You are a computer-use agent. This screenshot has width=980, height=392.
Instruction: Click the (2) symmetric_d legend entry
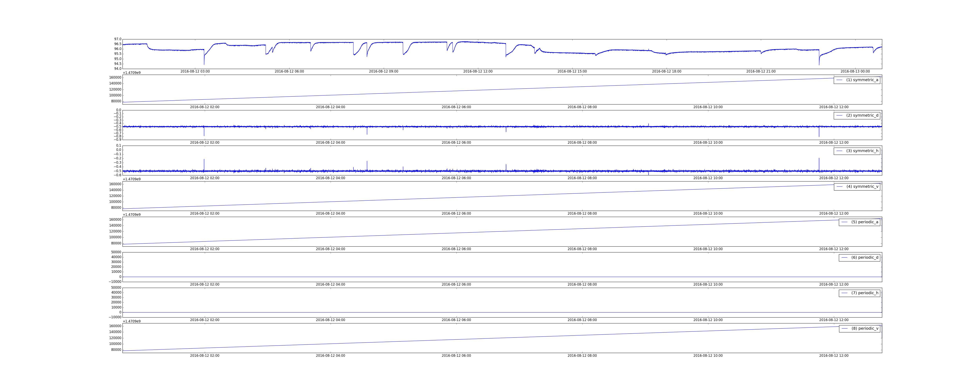(x=857, y=115)
